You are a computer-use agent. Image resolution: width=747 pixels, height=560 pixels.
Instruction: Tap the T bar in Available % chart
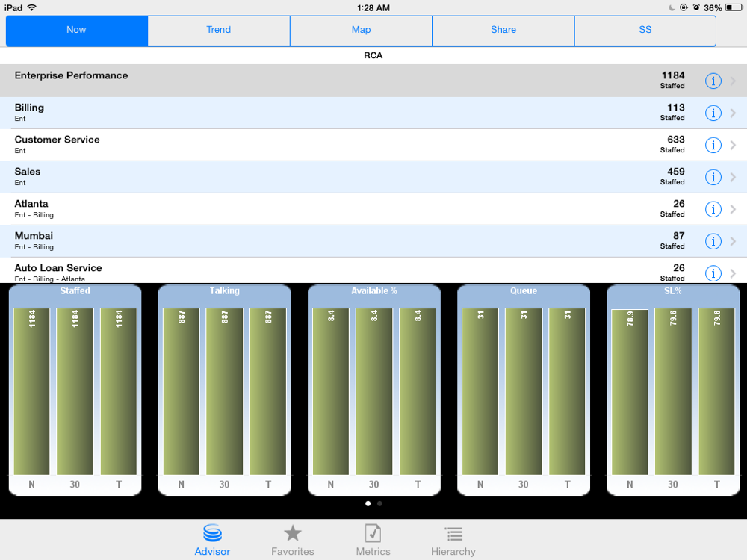click(x=418, y=391)
